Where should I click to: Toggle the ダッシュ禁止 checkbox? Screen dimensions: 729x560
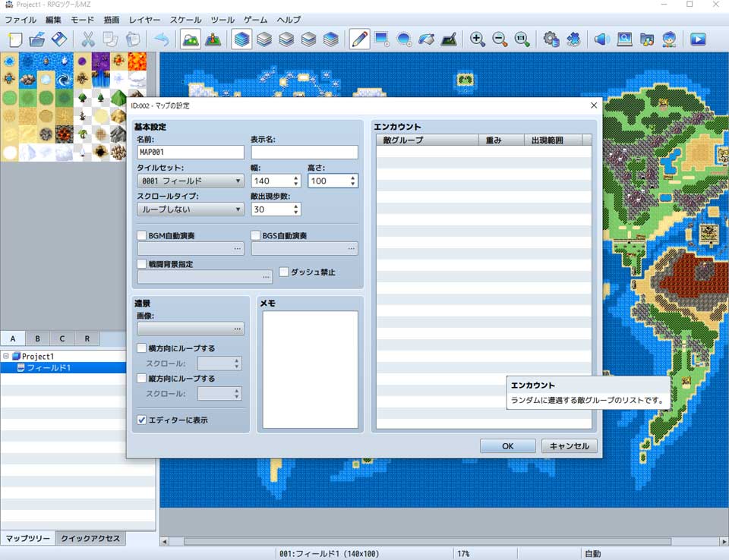(283, 272)
